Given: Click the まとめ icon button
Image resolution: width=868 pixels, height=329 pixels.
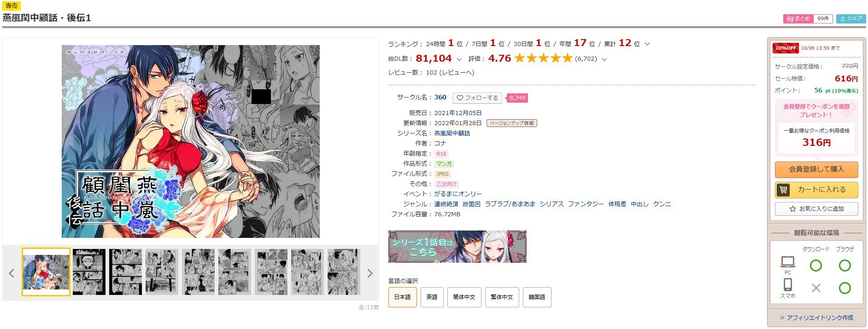Looking at the screenshot, I should [x=798, y=19].
